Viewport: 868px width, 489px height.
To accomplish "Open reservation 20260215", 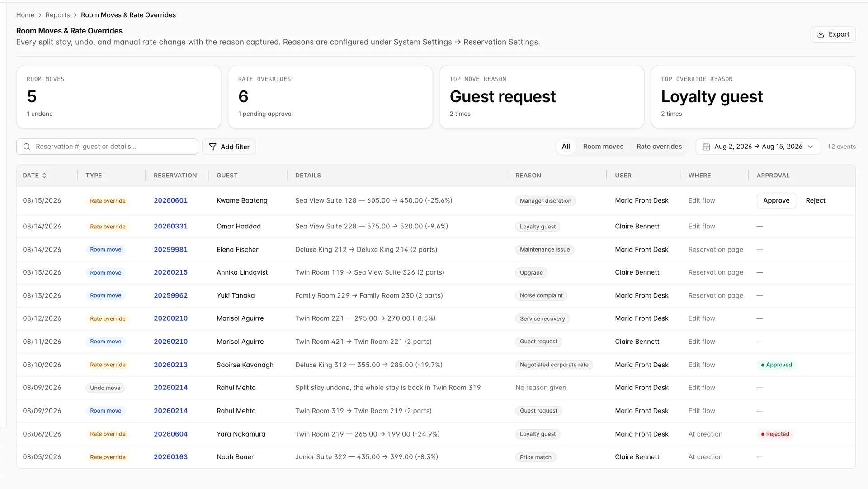I will pyautogui.click(x=170, y=272).
